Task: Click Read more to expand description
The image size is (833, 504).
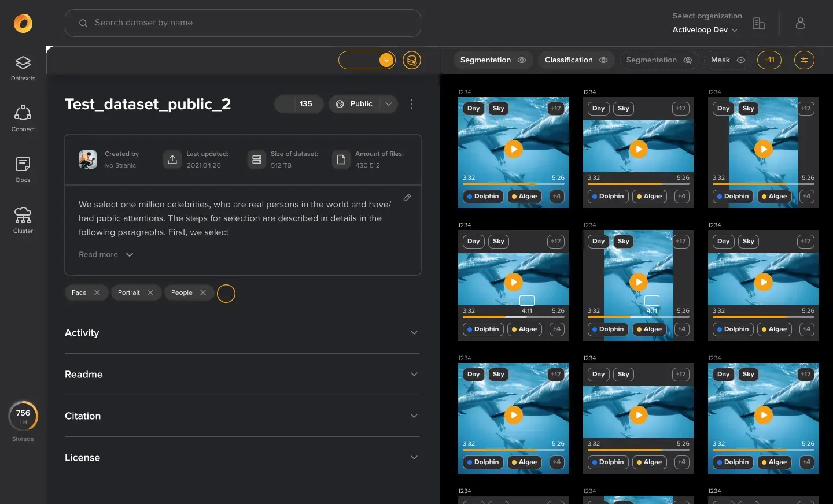Action: point(106,255)
